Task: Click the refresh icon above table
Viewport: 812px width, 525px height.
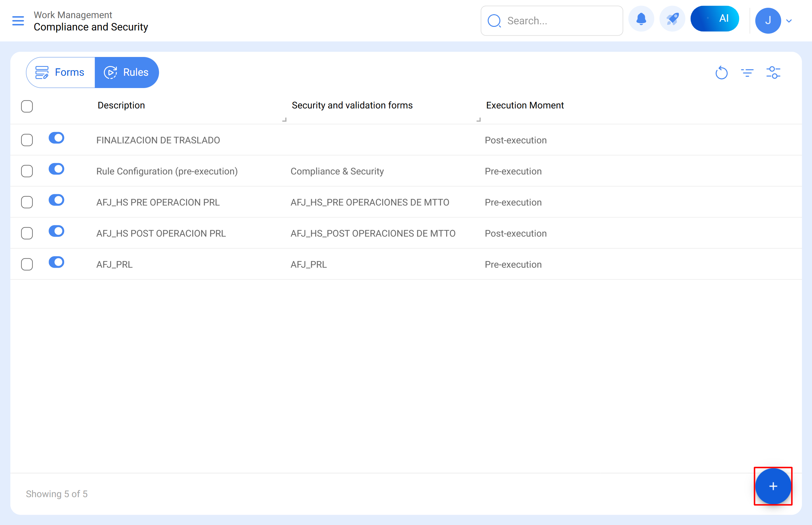Action: [x=721, y=73]
